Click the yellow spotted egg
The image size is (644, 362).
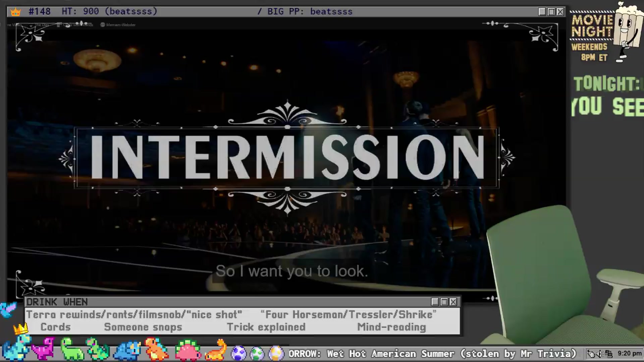[x=276, y=353]
